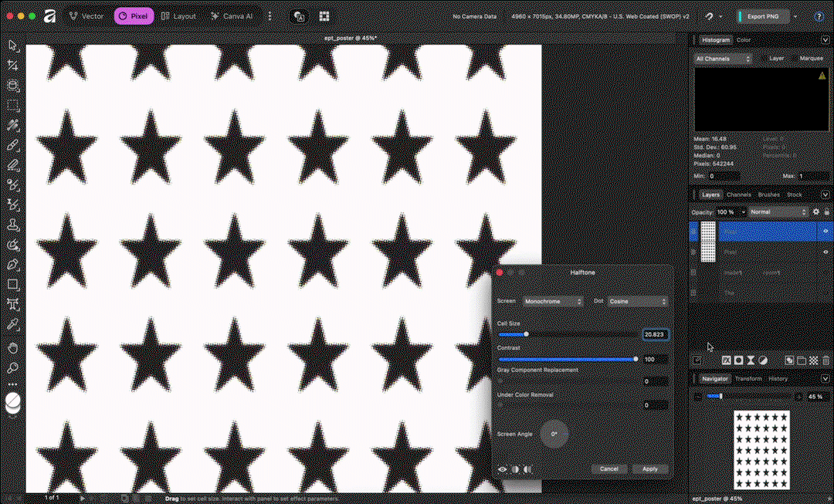Viewport: 834px width, 504px height.
Task: Click the help question mark icon
Action: click(819, 16)
